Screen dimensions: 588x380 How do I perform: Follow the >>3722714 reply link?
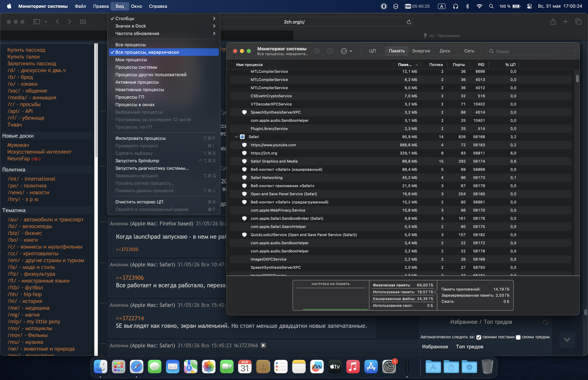click(x=130, y=318)
